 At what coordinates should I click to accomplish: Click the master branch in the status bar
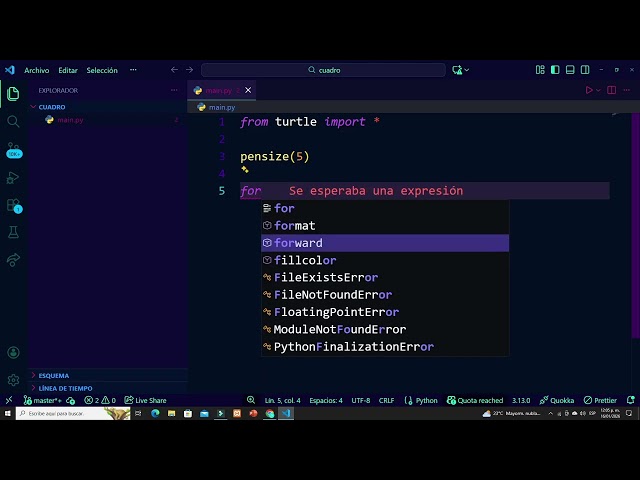(42, 400)
